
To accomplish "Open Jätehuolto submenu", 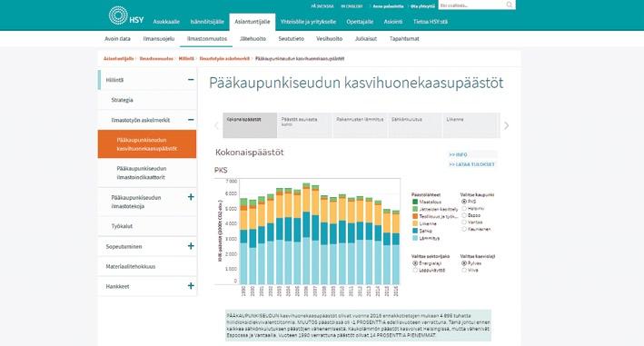I will click(253, 38).
